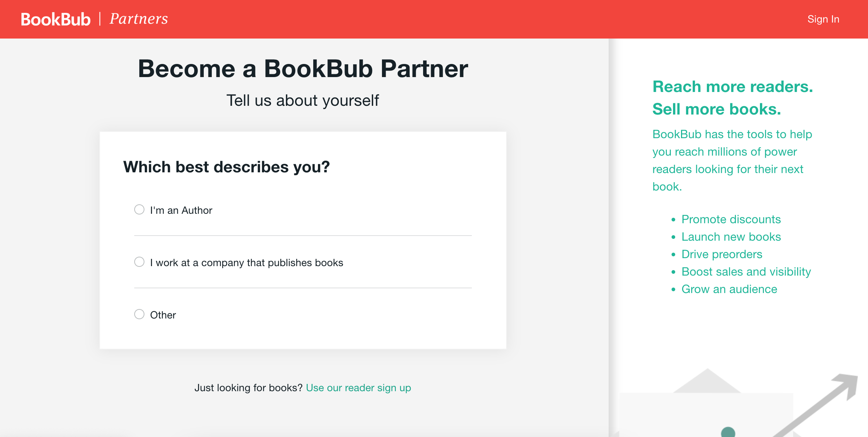Viewport: 868px width, 437px height.
Task: Select the "Other" option
Action: (139, 314)
